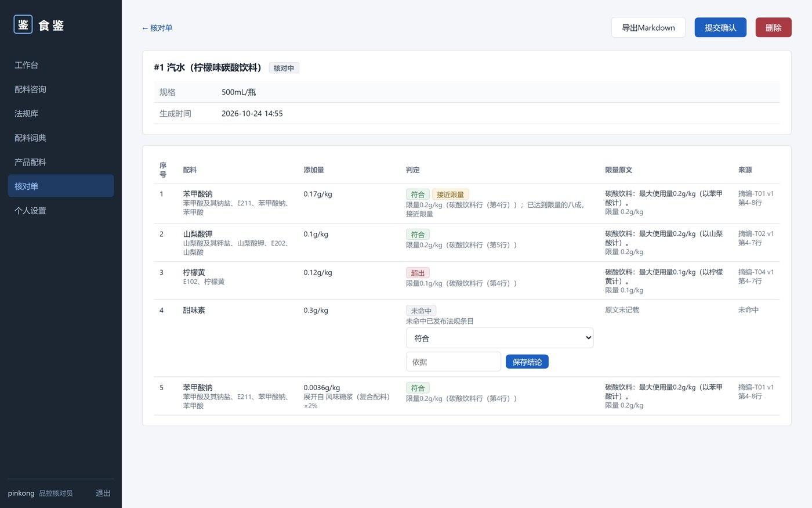Image resolution: width=812 pixels, height=508 pixels.
Task: Select 核对单 in the sidebar
Action: (x=61, y=186)
